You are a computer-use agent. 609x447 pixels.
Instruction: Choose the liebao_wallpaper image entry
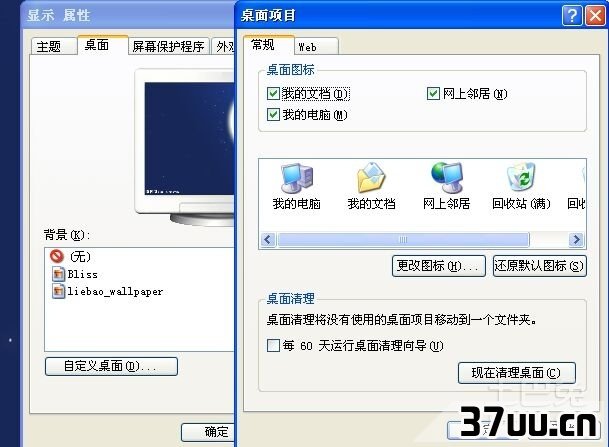107,291
